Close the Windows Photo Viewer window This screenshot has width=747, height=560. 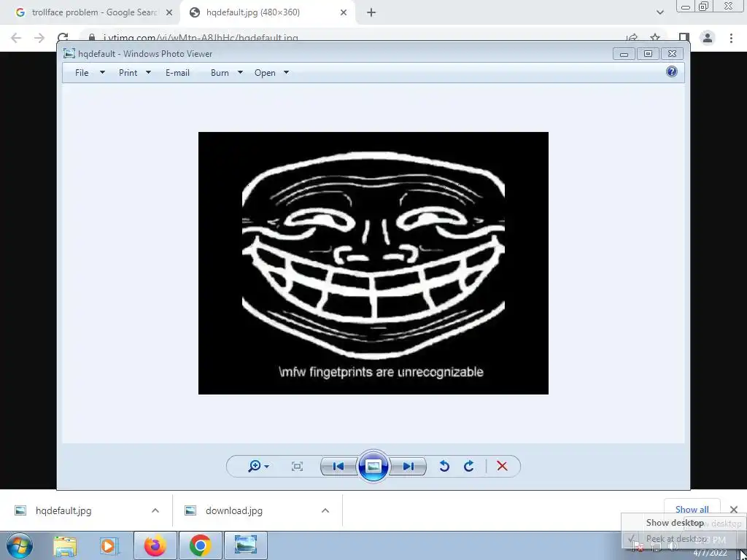pyautogui.click(x=672, y=54)
